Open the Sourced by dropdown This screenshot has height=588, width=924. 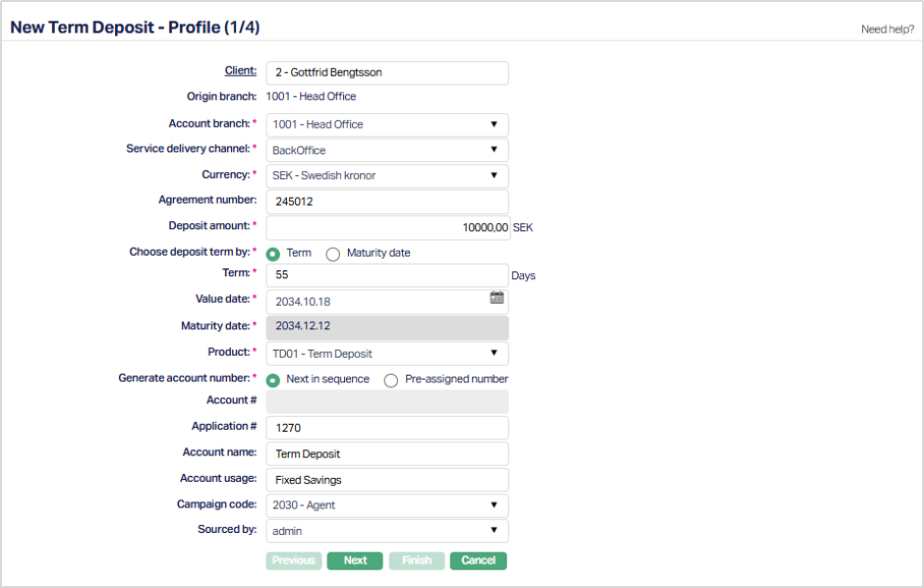pyautogui.click(x=386, y=531)
